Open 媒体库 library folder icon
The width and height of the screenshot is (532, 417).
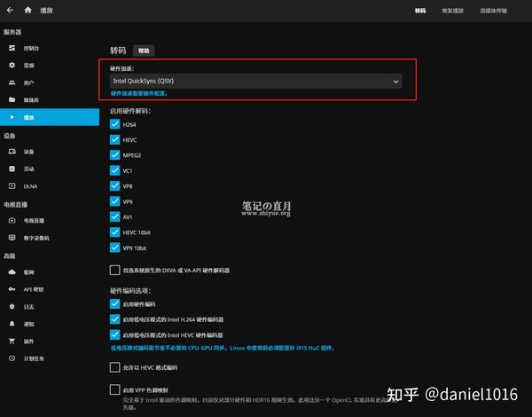(12, 99)
